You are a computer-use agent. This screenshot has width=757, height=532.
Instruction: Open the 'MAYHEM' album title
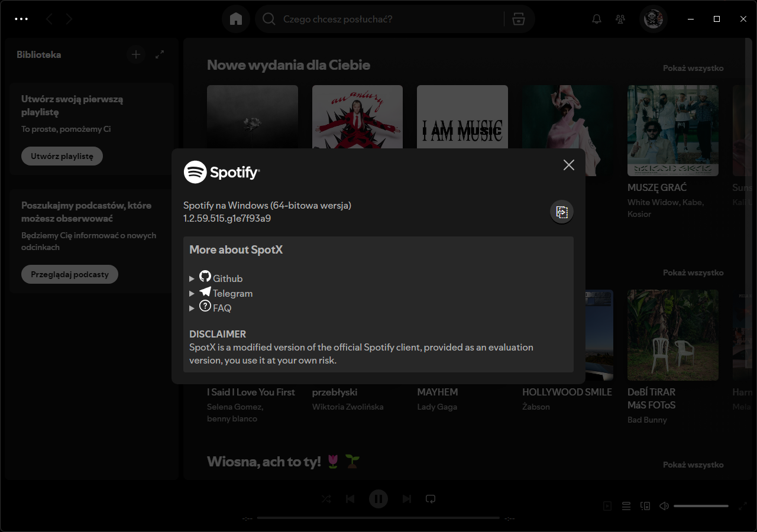(438, 392)
